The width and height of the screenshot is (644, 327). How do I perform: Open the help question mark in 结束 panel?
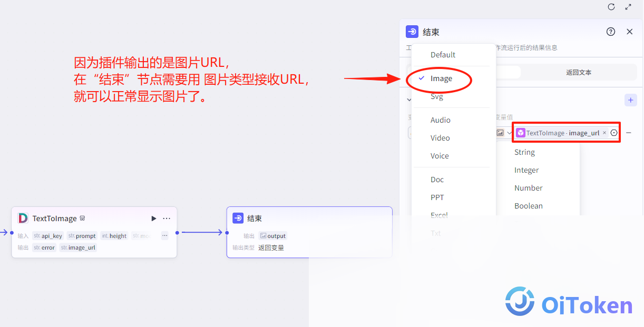coord(611,32)
